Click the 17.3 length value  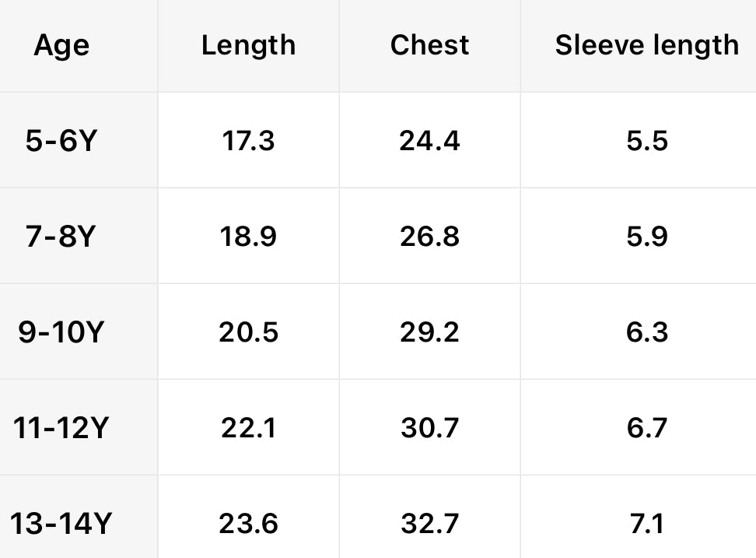248,141
